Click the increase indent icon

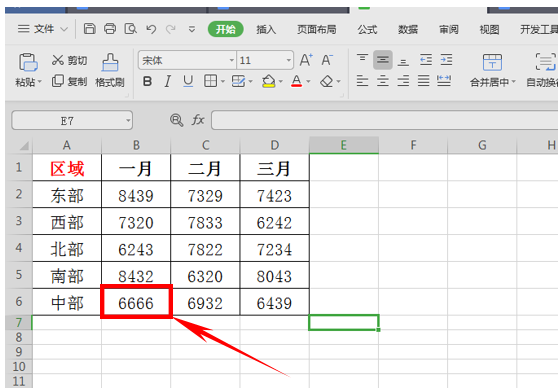click(x=446, y=60)
